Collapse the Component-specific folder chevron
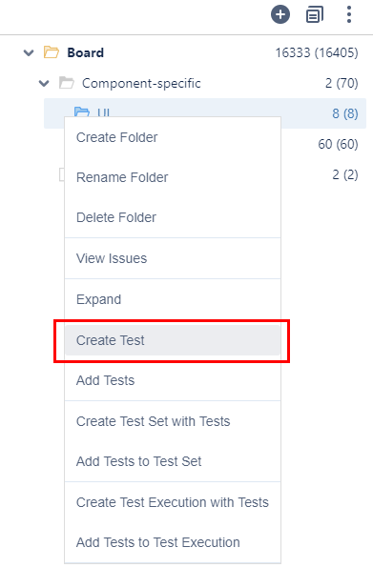The height and width of the screenshot is (588, 373). [44, 83]
